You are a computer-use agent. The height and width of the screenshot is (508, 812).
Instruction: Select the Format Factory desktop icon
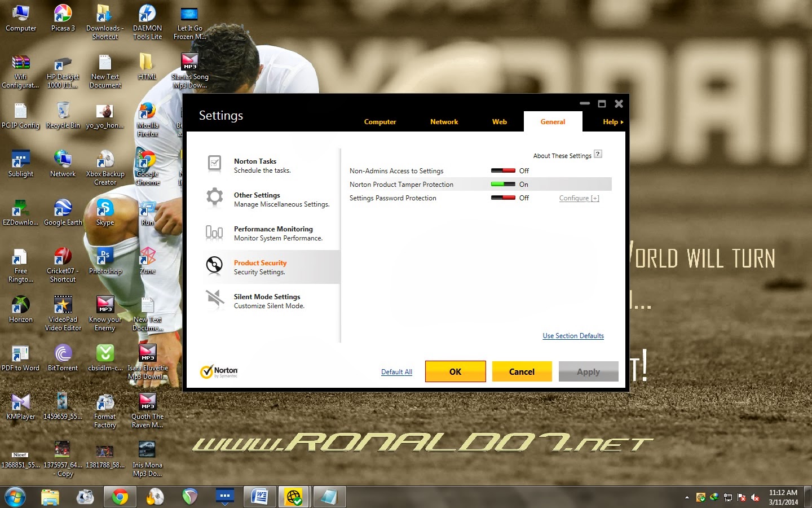point(105,410)
